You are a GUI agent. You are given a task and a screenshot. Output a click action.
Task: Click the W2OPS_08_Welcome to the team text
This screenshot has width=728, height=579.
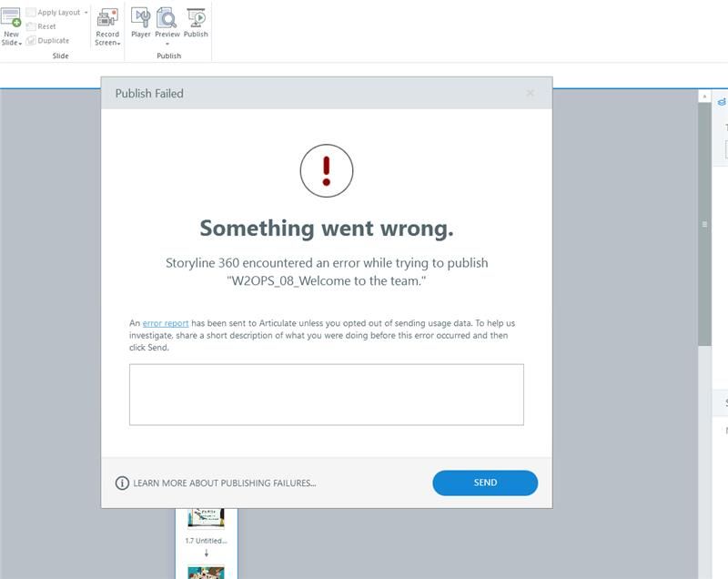tap(327, 281)
